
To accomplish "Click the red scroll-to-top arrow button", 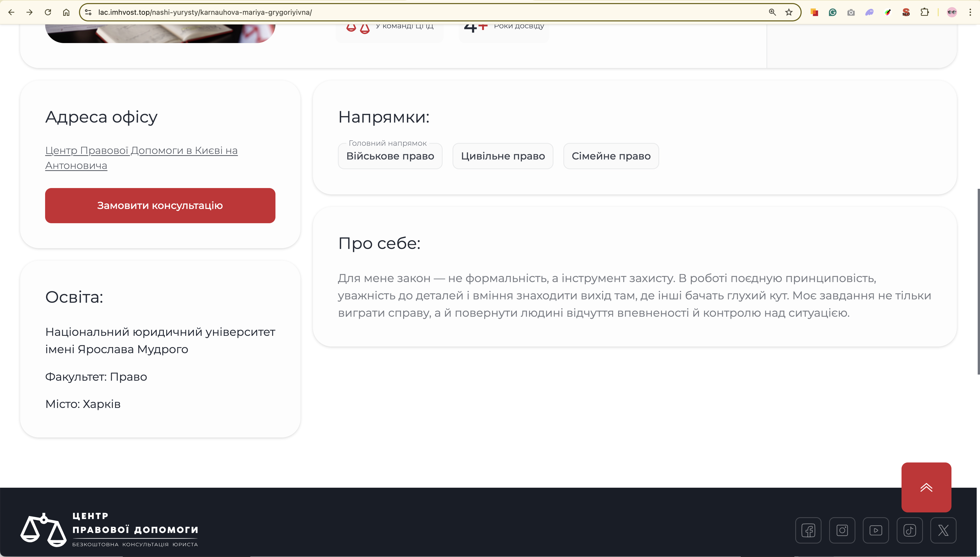I will click(x=926, y=487).
